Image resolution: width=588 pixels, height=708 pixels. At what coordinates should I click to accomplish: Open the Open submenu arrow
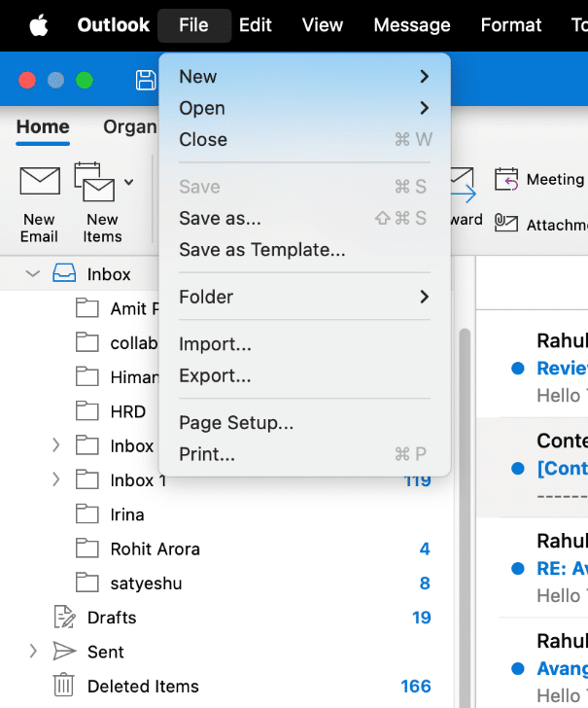(424, 108)
